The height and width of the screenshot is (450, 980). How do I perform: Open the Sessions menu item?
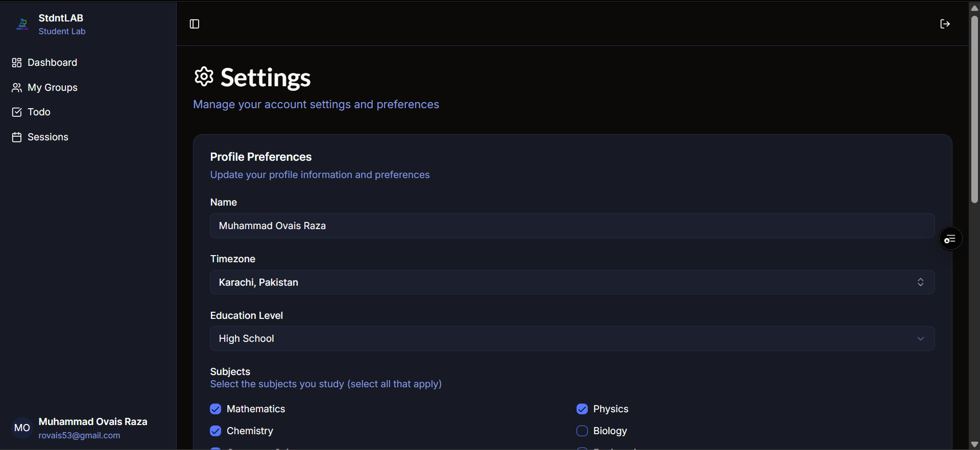click(47, 137)
